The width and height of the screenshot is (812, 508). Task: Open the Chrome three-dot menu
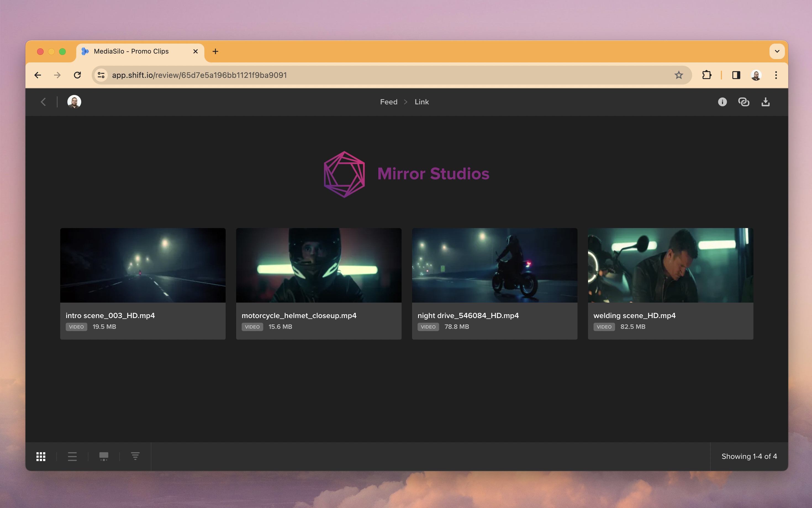776,75
